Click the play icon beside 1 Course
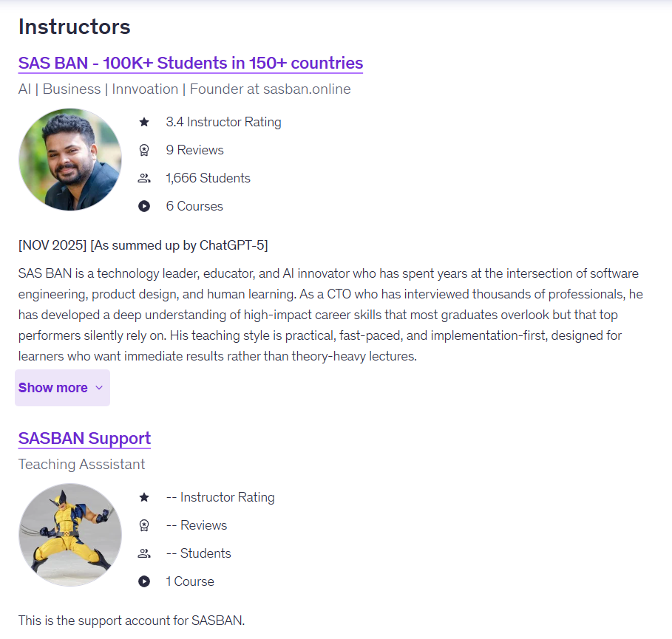Viewport: 672px width, 639px height. tap(144, 581)
